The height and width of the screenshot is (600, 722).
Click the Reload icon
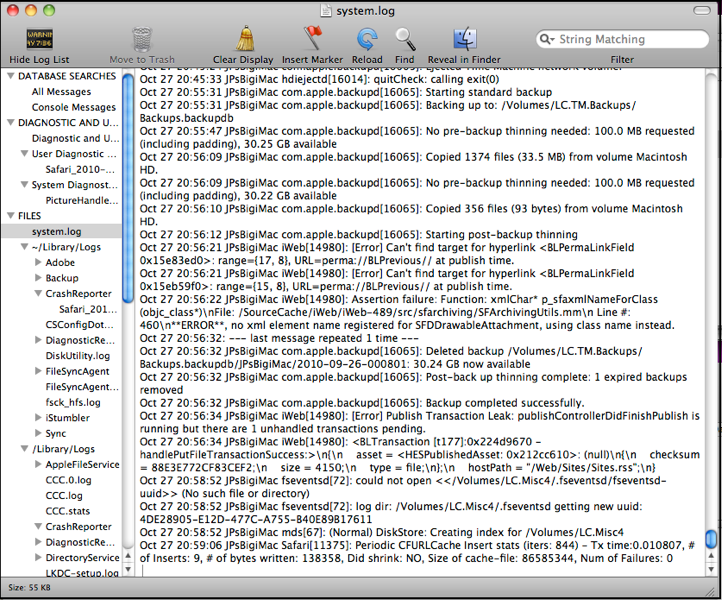[367, 39]
